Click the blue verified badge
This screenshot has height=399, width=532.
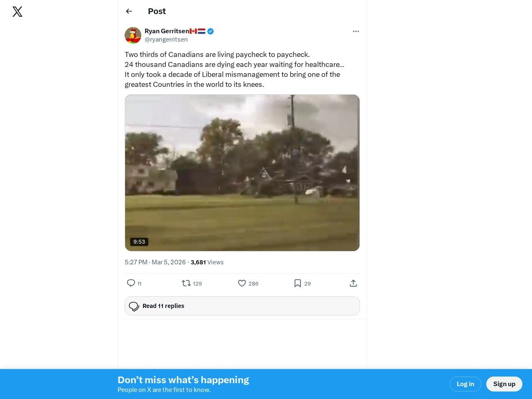pyautogui.click(x=211, y=31)
